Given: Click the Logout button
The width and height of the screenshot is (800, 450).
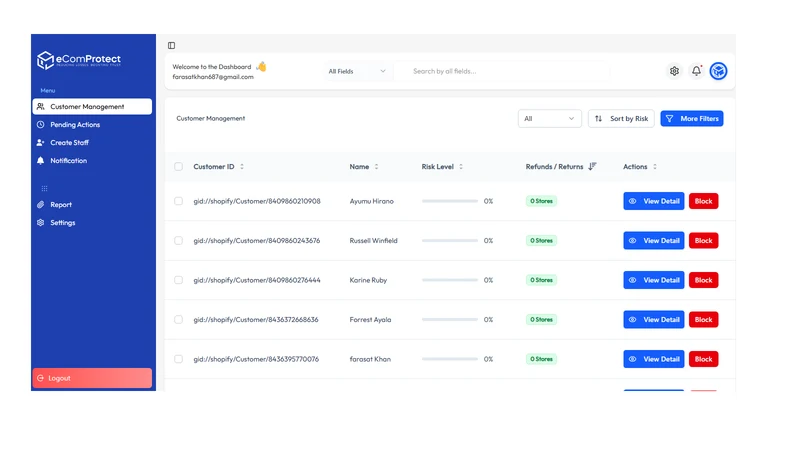Looking at the screenshot, I should [x=92, y=378].
